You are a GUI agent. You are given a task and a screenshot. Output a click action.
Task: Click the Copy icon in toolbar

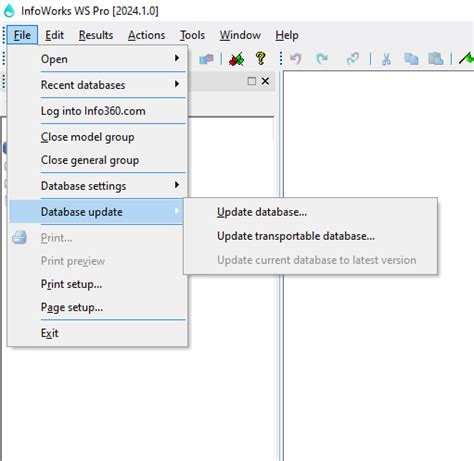pyautogui.click(x=411, y=59)
